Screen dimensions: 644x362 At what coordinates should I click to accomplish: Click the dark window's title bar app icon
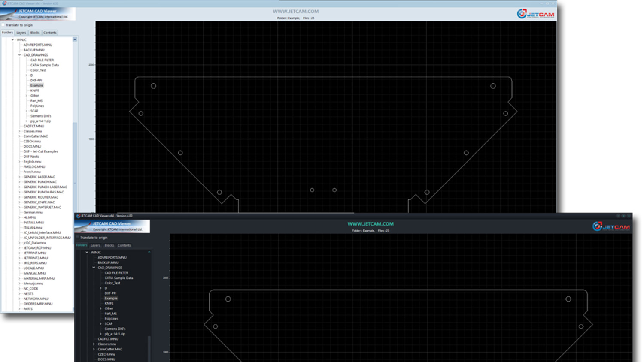click(78, 216)
